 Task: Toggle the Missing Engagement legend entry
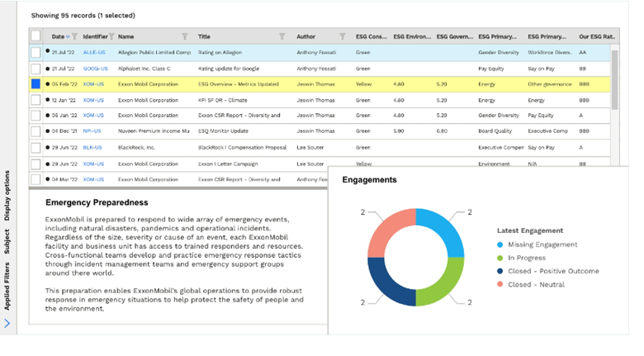pyautogui.click(x=537, y=244)
